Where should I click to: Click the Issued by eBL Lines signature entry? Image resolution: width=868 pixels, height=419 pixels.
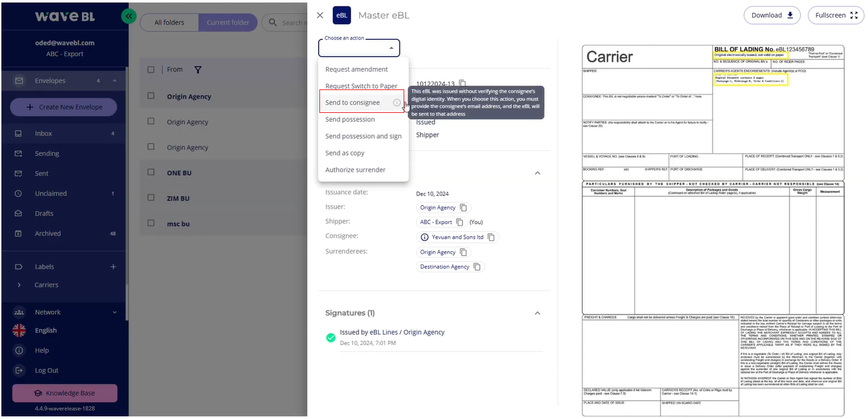[393, 332]
